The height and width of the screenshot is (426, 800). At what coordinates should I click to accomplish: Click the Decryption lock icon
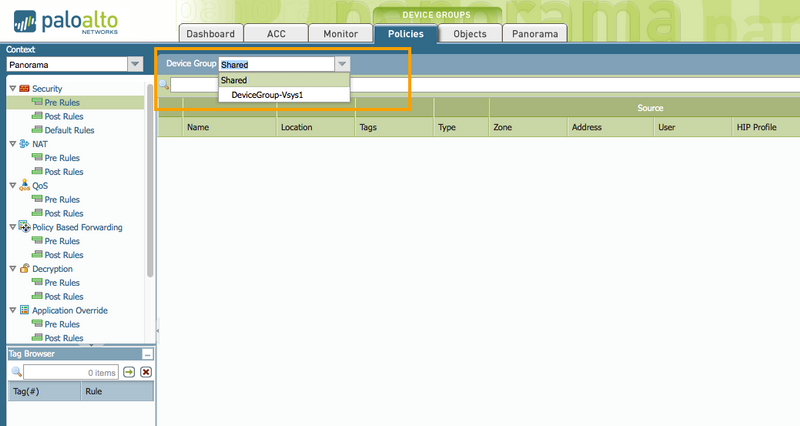point(24,268)
